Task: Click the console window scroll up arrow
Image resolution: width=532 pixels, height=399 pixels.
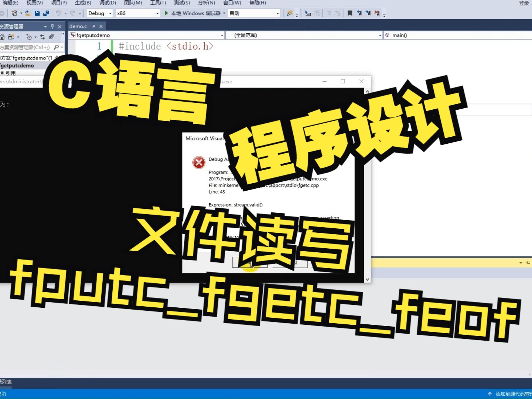Action: pyautogui.click(x=367, y=91)
